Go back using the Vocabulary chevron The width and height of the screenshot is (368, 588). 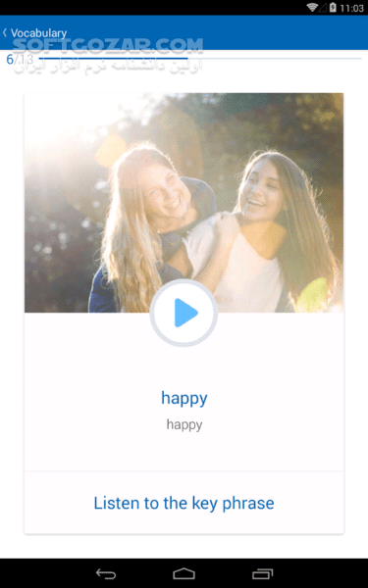[5, 33]
